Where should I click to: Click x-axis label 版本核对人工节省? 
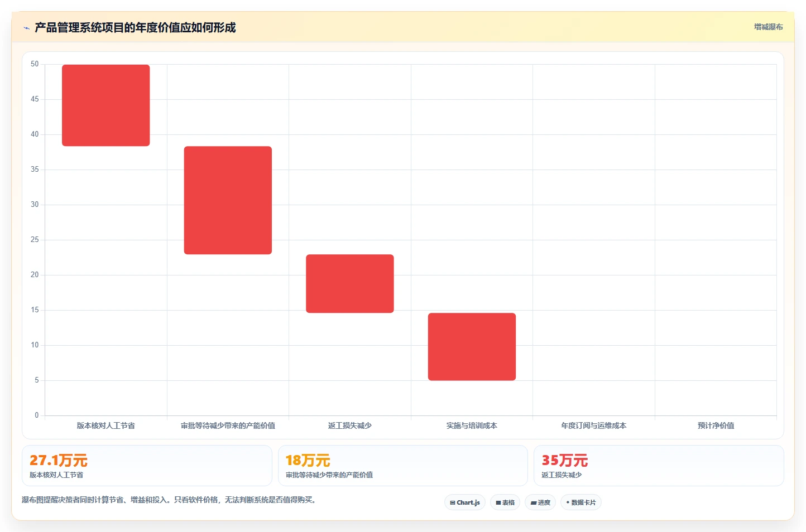pyautogui.click(x=106, y=425)
